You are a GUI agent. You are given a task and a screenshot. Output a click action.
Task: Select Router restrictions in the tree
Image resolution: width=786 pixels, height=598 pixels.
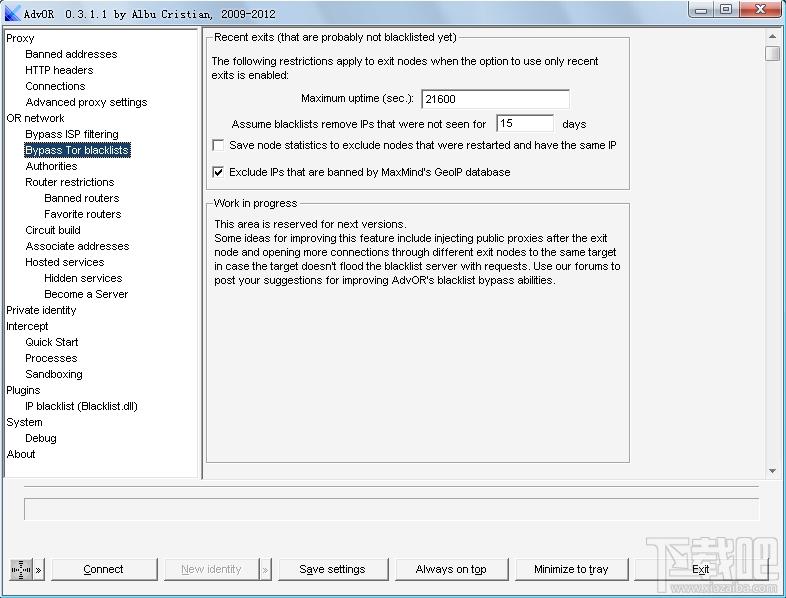pos(70,182)
